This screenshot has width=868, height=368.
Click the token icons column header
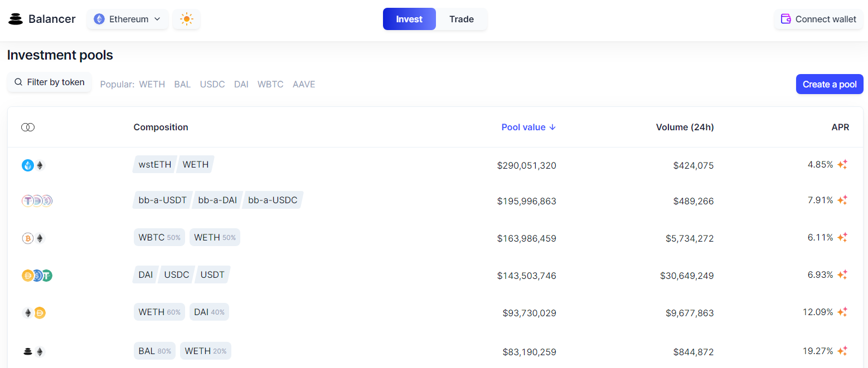point(28,127)
